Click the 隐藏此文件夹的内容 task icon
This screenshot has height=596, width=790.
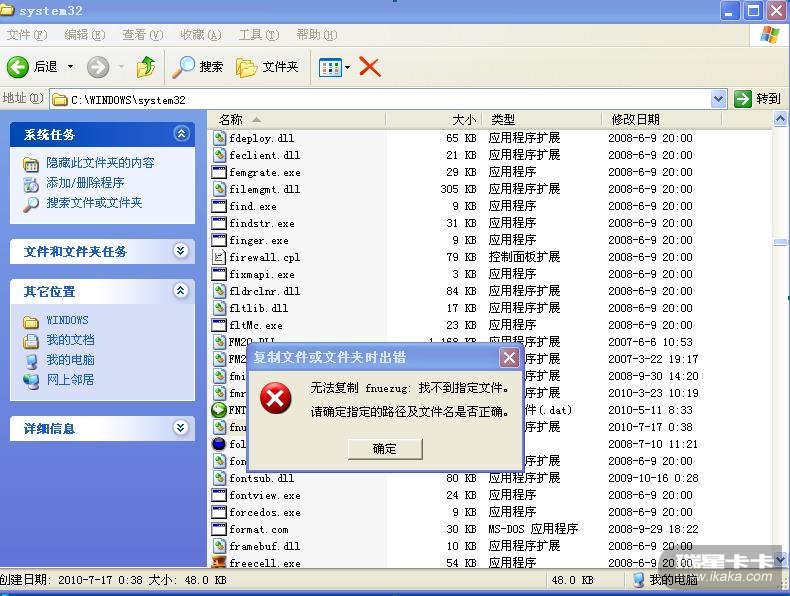(31, 164)
